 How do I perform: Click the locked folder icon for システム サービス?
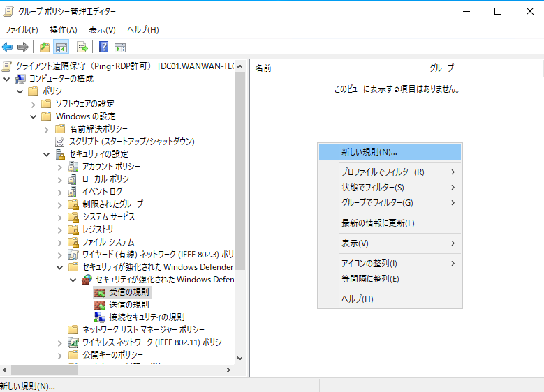[73, 217]
